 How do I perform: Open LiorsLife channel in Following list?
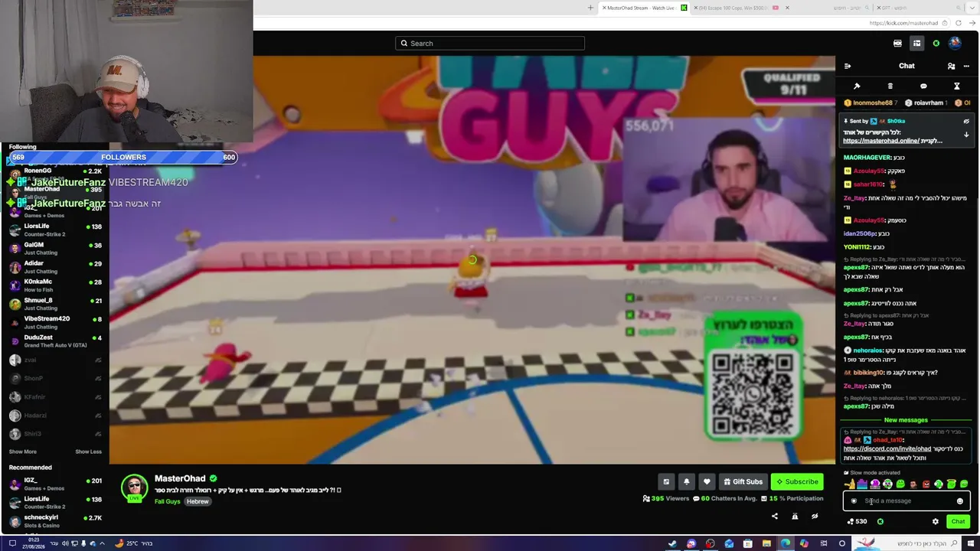pos(55,230)
